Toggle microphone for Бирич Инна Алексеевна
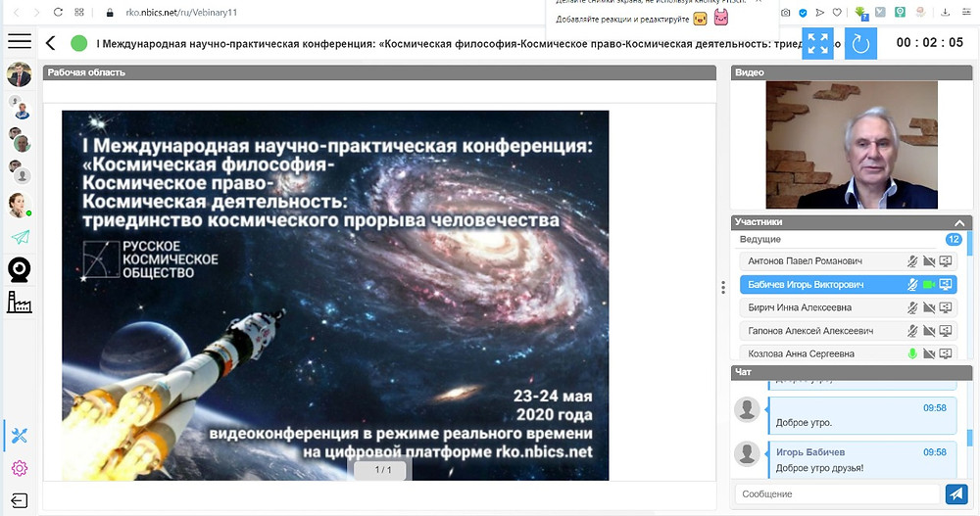This screenshot has width=980, height=516. [912, 307]
